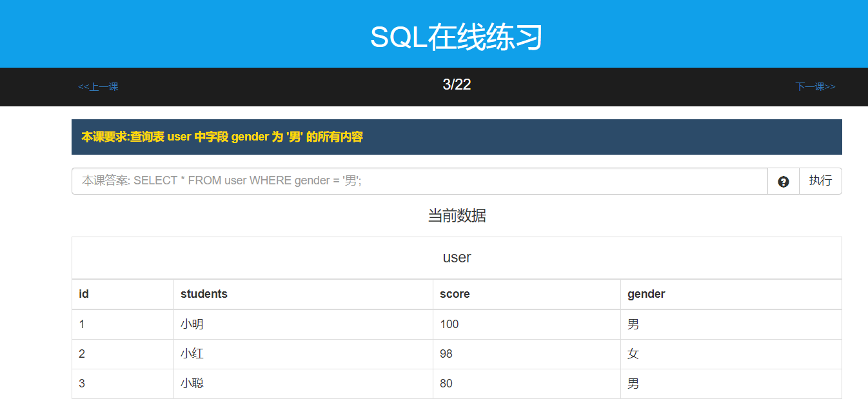Click the SQL在线练习 page title
The image size is (868, 399).
tap(457, 37)
